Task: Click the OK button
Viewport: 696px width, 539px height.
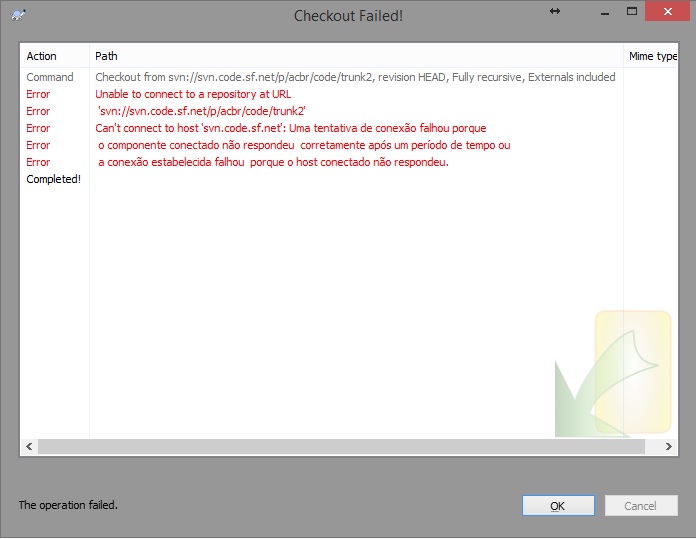Action: (x=558, y=505)
